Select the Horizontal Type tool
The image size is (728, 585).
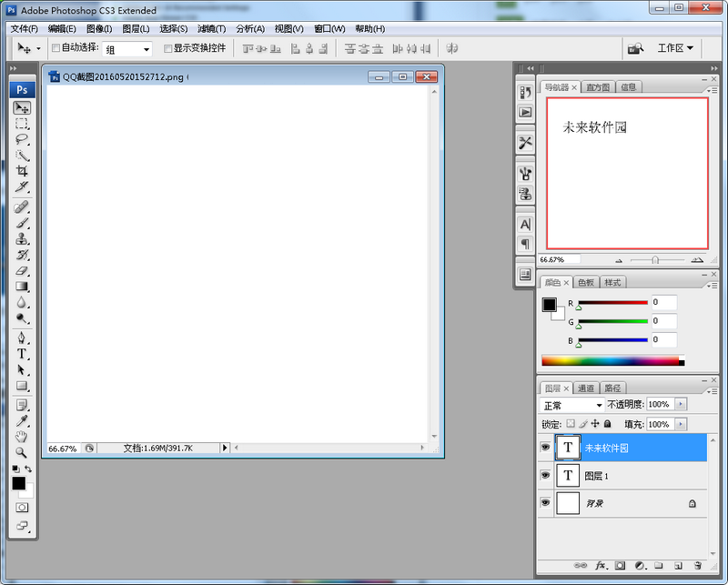22,353
